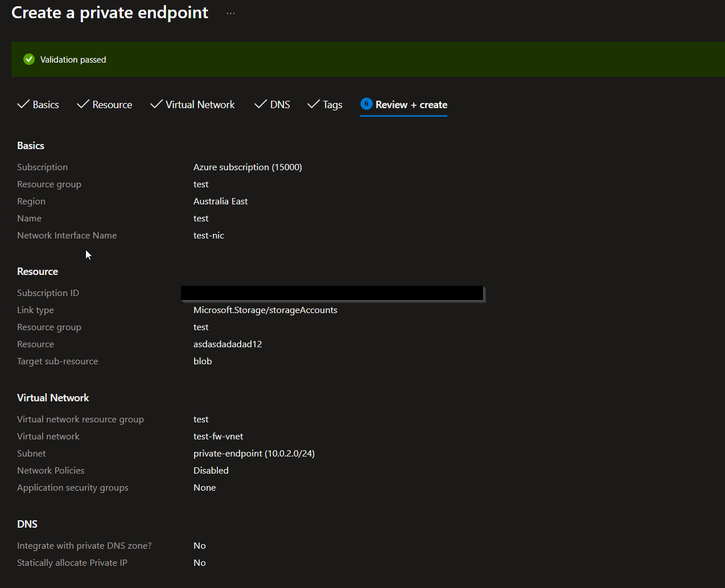This screenshot has height=588, width=725.
Task: Click the redacted Subscription ID field
Action: [x=332, y=293]
